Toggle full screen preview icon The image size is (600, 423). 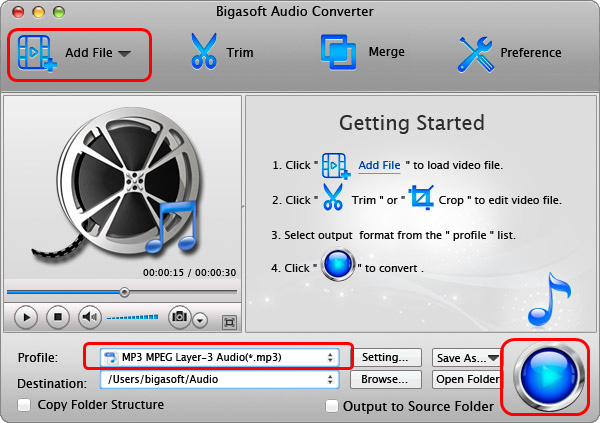pyautogui.click(x=229, y=322)
